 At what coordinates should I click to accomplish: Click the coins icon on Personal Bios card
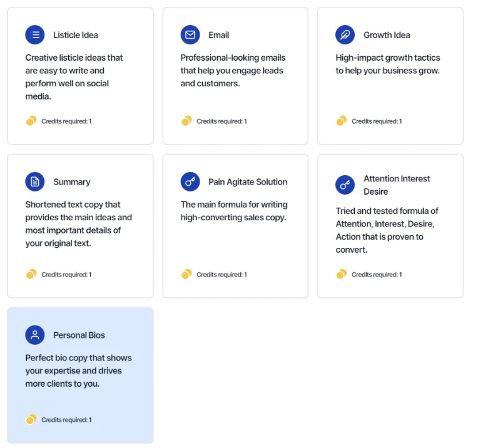[31, 419]
